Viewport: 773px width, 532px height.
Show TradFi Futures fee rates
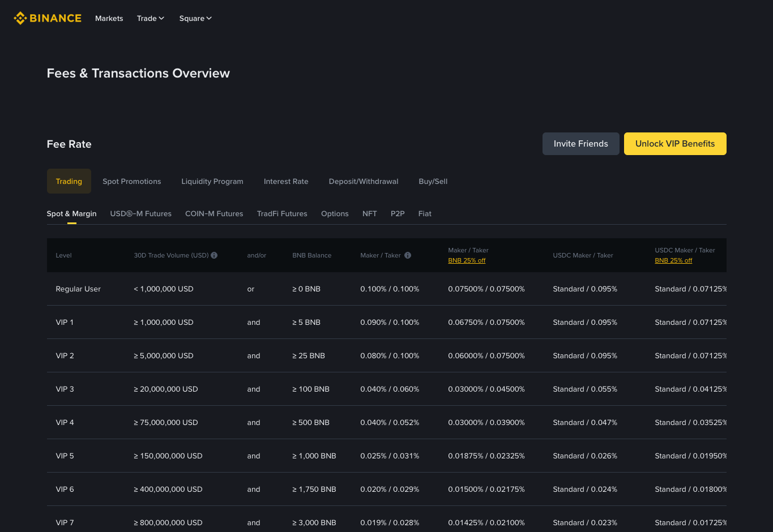click(x=282, y=214)
